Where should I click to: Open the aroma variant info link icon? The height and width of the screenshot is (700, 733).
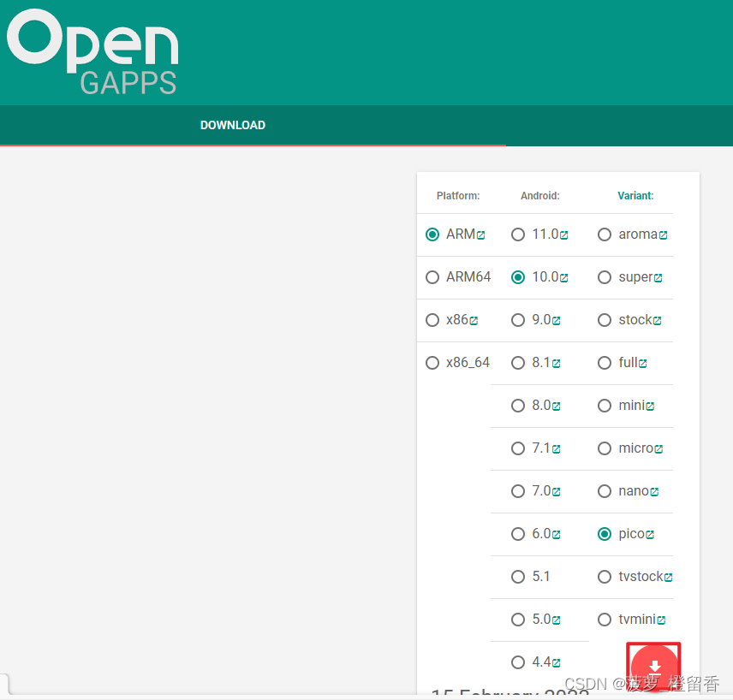point(663,235)
